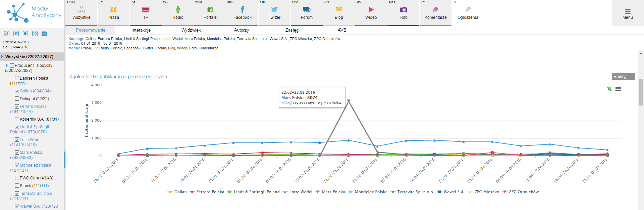644x210 pixels.
Task: Toggle the Terravita Sp. z o.o. legend entry
Action: [x=412, y=192]
